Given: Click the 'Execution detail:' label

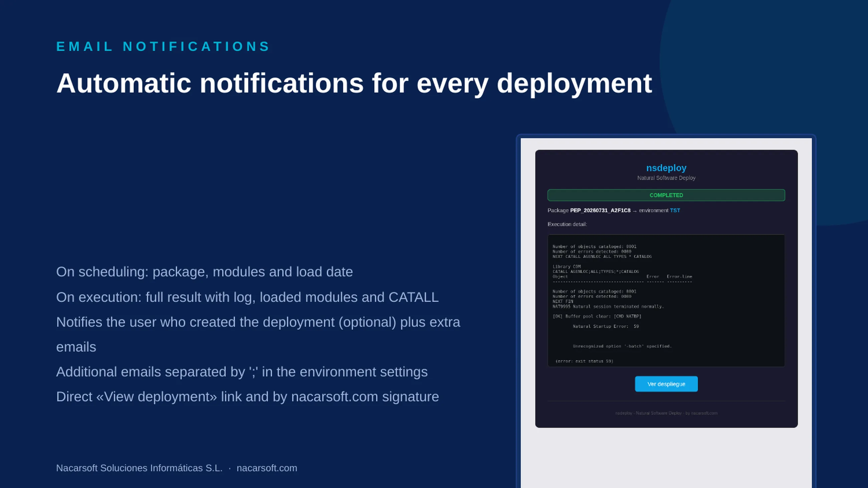Looking at the screenshot, I should 567,224.
